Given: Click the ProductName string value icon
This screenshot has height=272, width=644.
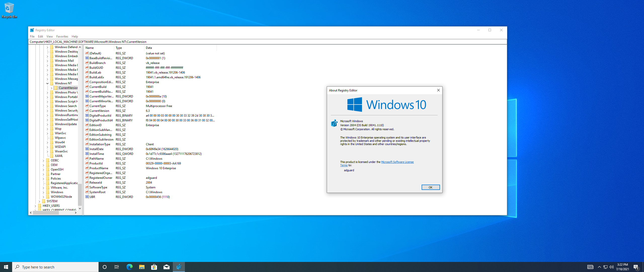Looking at the screenshot, I should [x=87, y=168].
